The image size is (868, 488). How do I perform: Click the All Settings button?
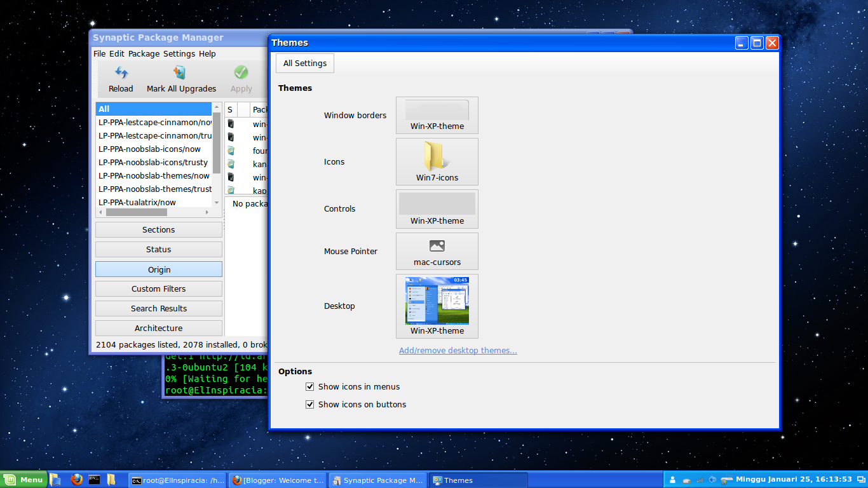click(x=304, y=63)
